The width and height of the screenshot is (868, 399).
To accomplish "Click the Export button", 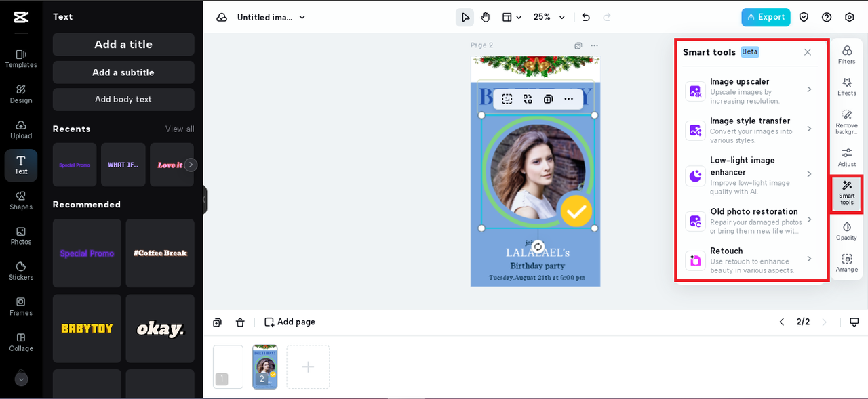I will point(766,18).
